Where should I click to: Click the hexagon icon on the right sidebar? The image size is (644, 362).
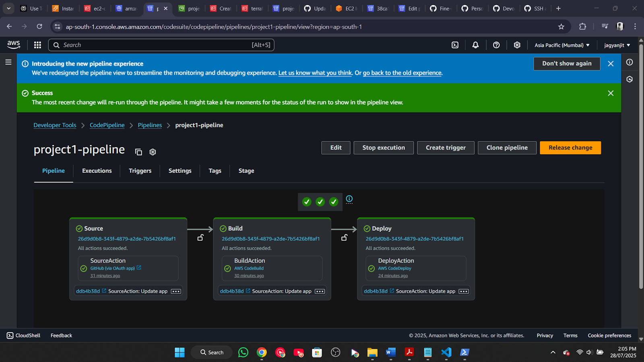(x=630, y=79)
